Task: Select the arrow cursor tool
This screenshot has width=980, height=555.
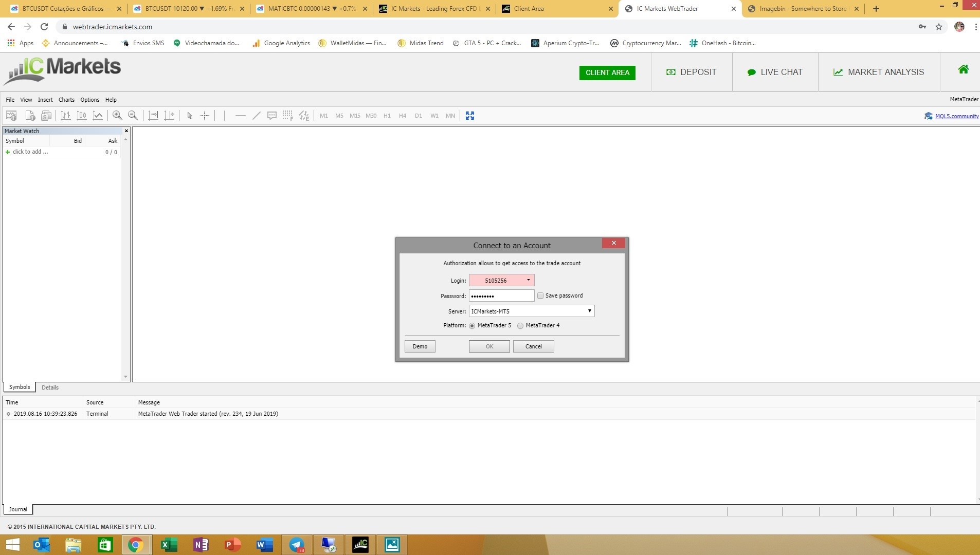Action: click(x=189, y=116)
